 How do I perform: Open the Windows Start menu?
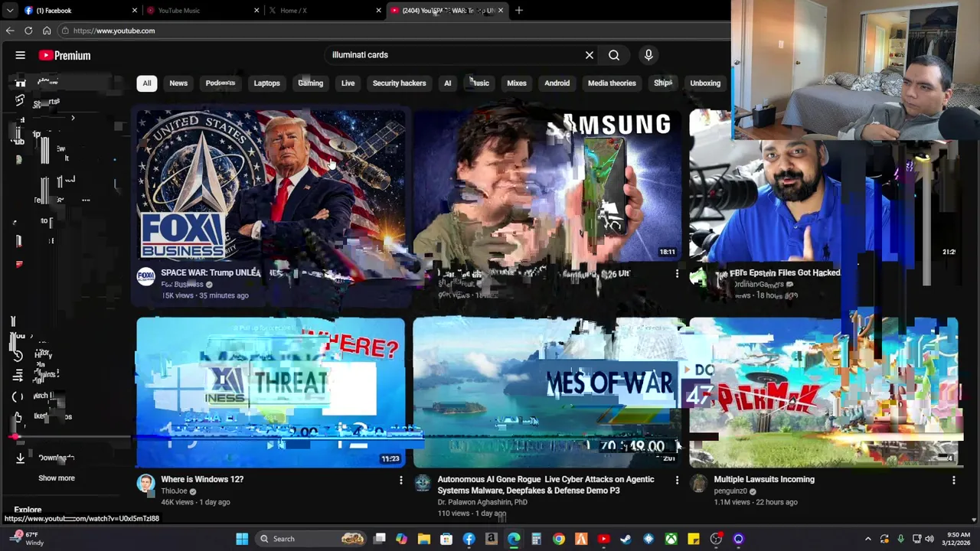pos(242,539)
